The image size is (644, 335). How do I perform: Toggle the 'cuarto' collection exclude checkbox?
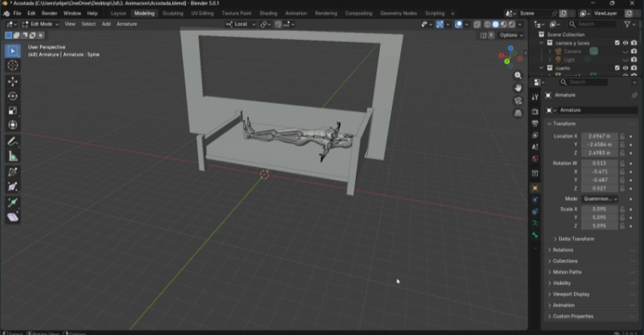coord(617,68)
